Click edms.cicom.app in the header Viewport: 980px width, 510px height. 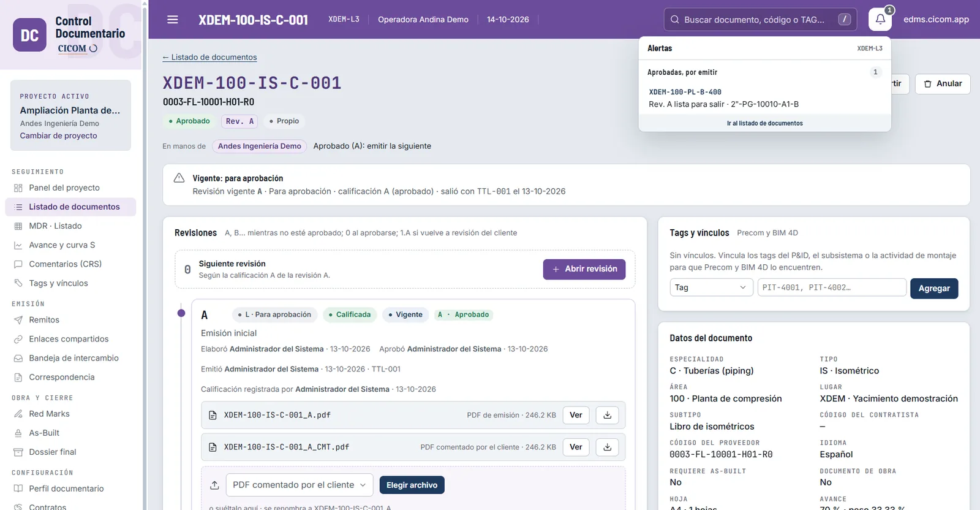click(936, 20)
